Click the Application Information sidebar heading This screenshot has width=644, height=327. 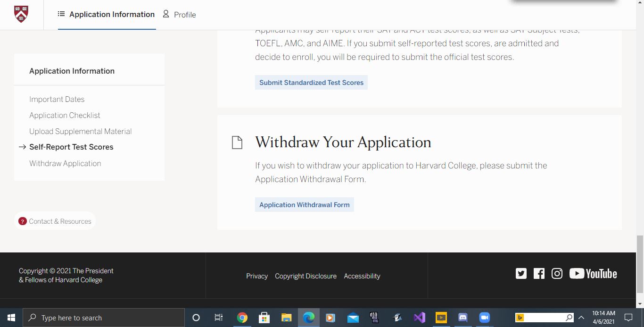click(72, 71)
